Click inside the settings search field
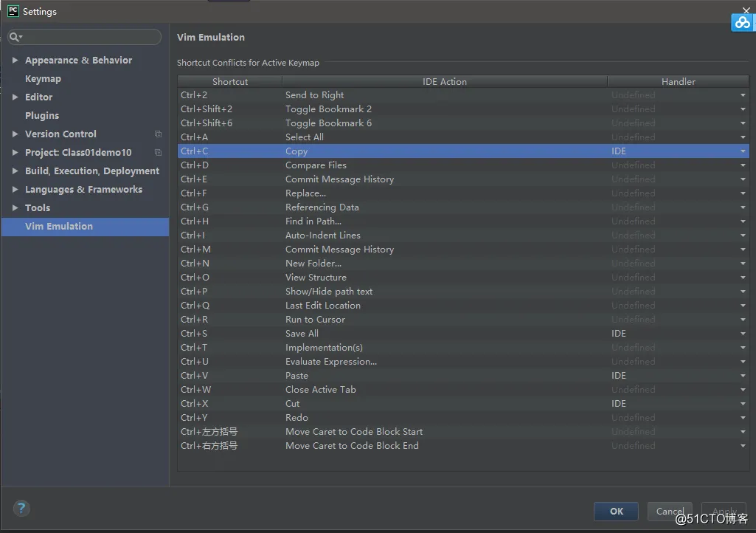The height and width of the screenshot is (533, 756). [x=90, y=37]
